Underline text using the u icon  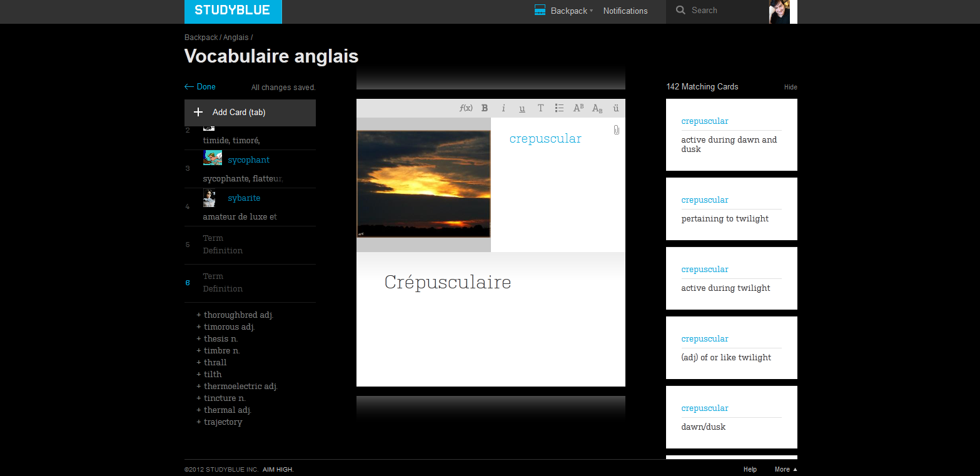522,108
